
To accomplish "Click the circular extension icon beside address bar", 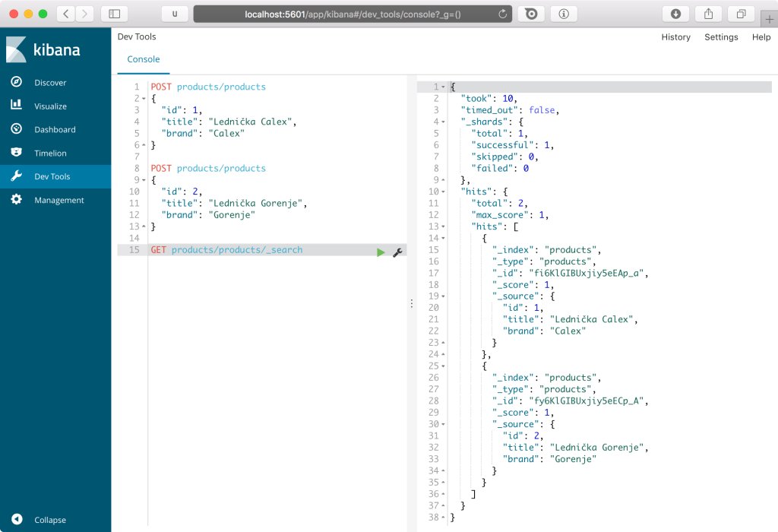I will click(x=531, y=14).
